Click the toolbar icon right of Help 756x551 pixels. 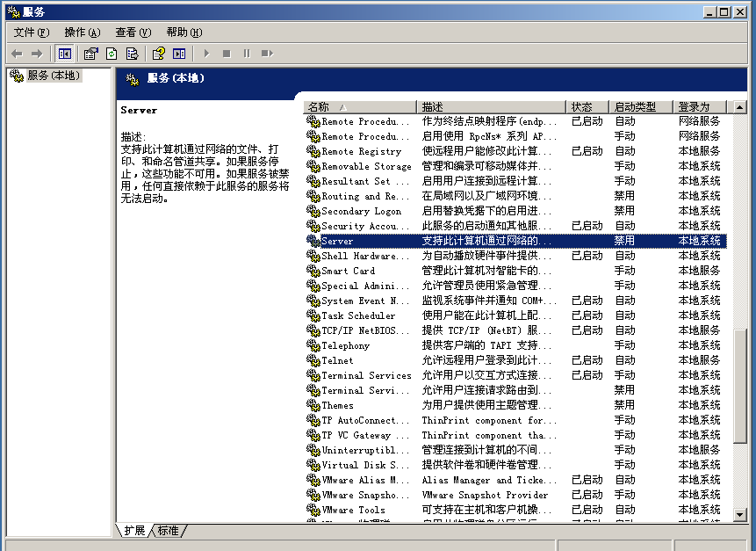tap(179, 54)
